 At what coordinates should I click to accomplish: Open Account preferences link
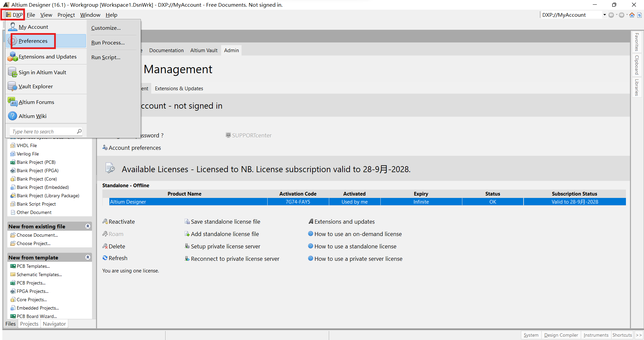pyautogui.click(x=131, y=148)
